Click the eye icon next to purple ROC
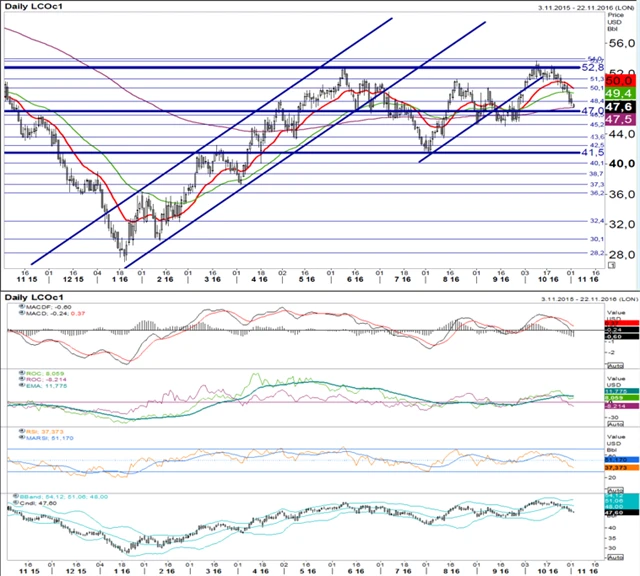The height and width of the screenshot is (576, 640). click(x=22, y=379)
